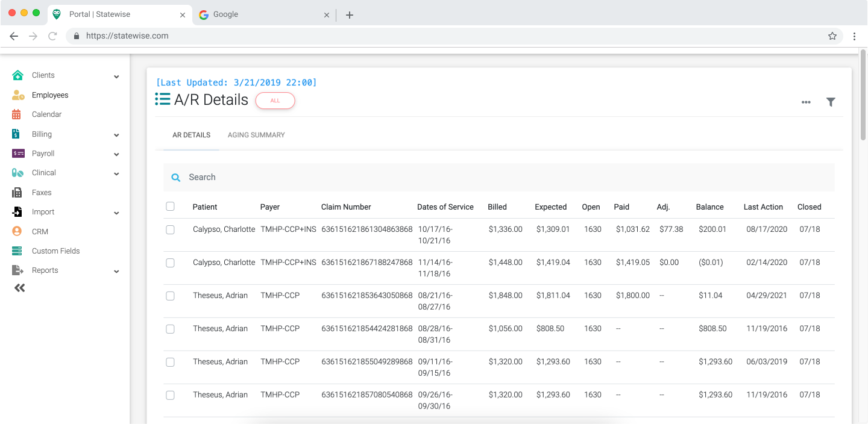Sort by Balance column header
The width and height of the screenshot is (868, 424).
tap(709, 207)
